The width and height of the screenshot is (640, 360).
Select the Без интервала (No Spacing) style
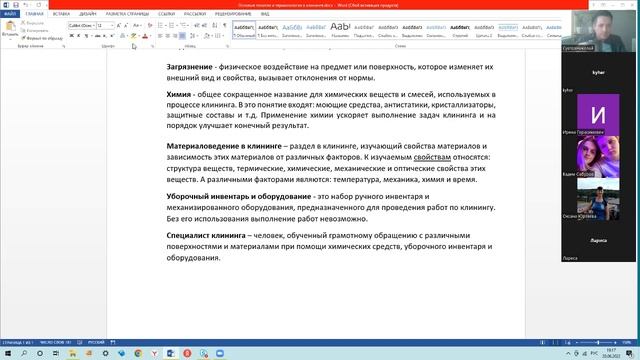(268, 30)
